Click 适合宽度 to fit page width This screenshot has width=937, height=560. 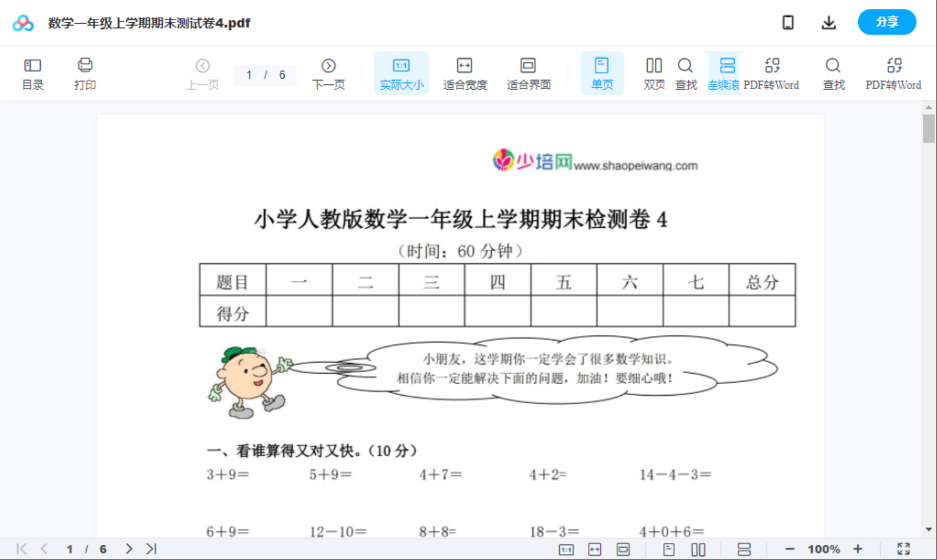[x=465, y=73]
